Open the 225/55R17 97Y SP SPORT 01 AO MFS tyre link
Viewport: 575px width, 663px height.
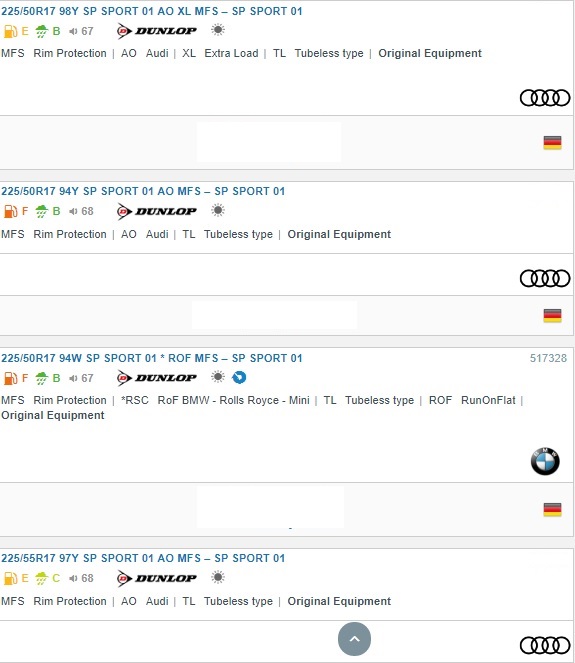coord(143,558)
